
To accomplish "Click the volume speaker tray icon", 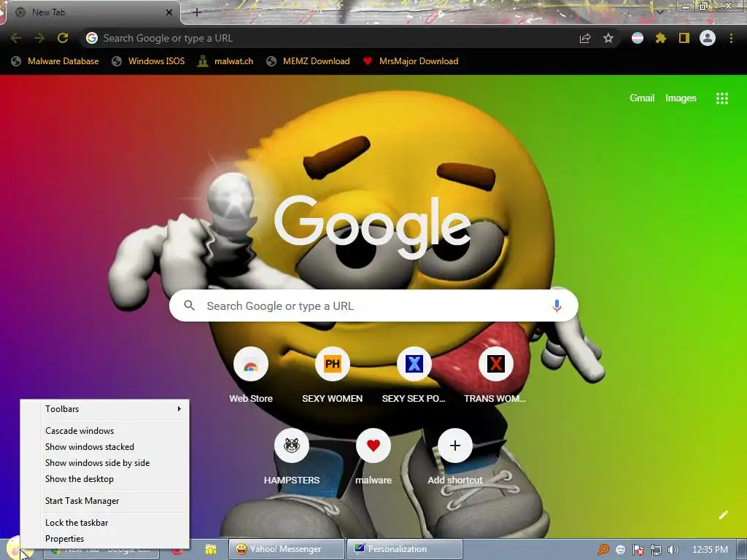I will click(673, 550).
